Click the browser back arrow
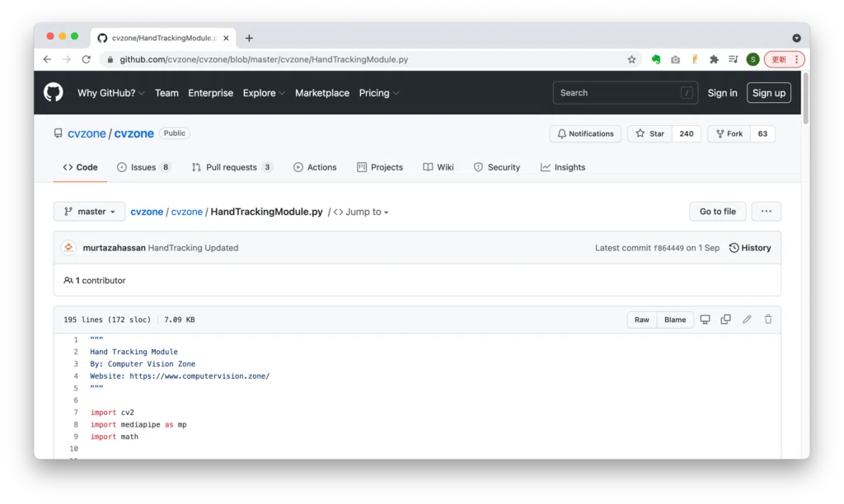This screenshot has width=844, height=504. coord(47,59)
